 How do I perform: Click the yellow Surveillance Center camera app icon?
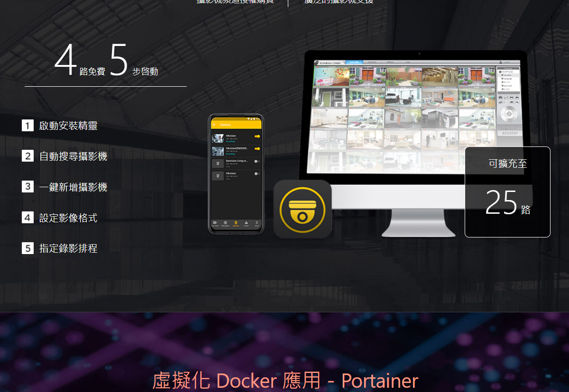coord(302,209)
